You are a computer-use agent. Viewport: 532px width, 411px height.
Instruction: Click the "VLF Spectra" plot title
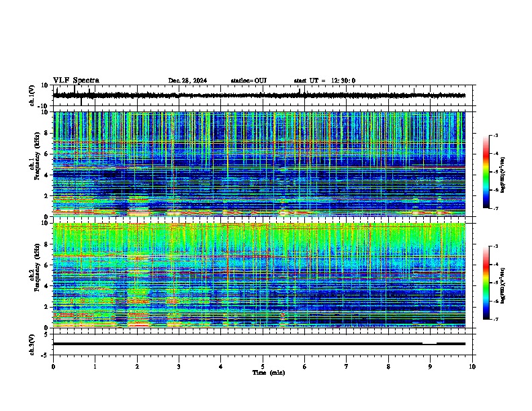click(x=76, y=81)
